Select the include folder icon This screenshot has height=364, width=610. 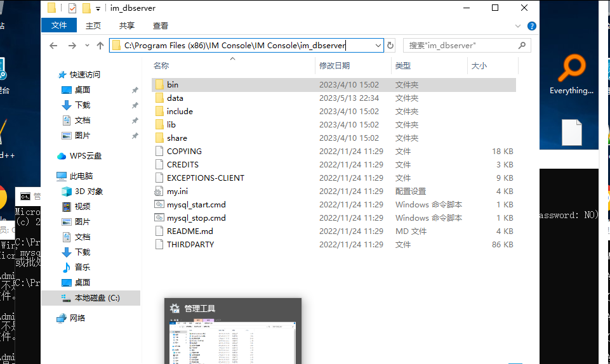(x=159, y=112)
